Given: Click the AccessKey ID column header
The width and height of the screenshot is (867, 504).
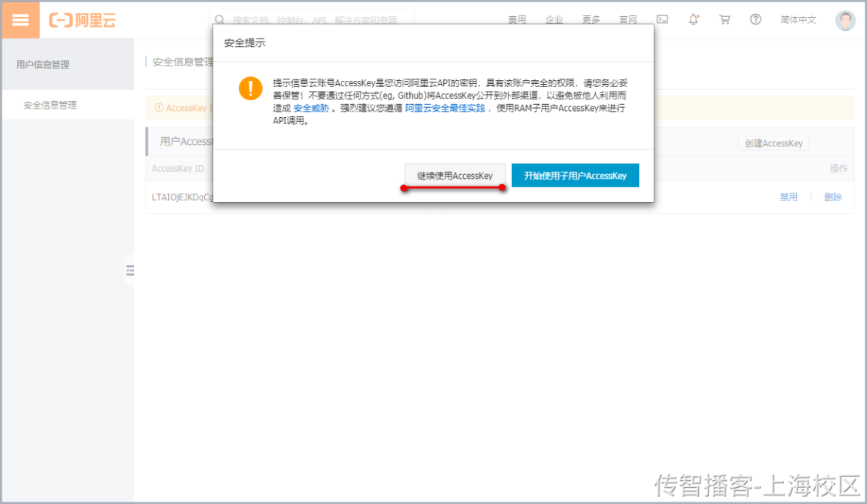Looking at the screenshot, I should pos(178,169).
